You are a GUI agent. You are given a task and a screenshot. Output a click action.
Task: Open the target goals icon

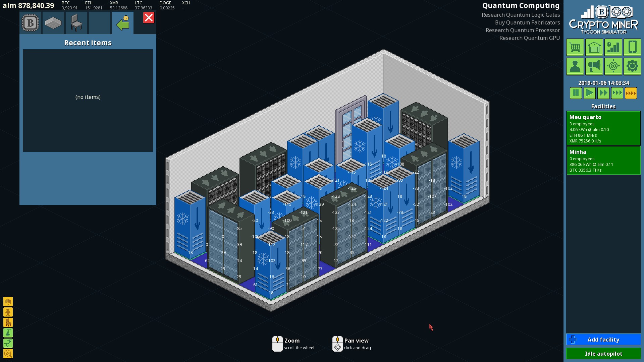pos(613,66)
